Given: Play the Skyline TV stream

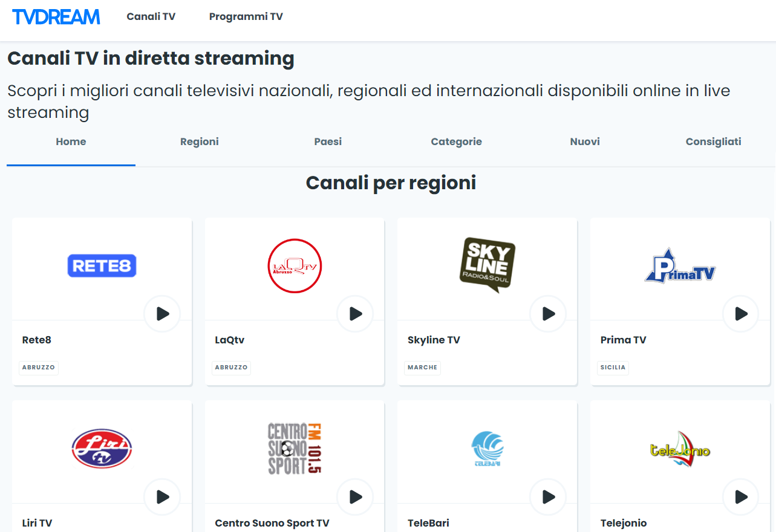Looking at the screenshot, I should [547, 314].
